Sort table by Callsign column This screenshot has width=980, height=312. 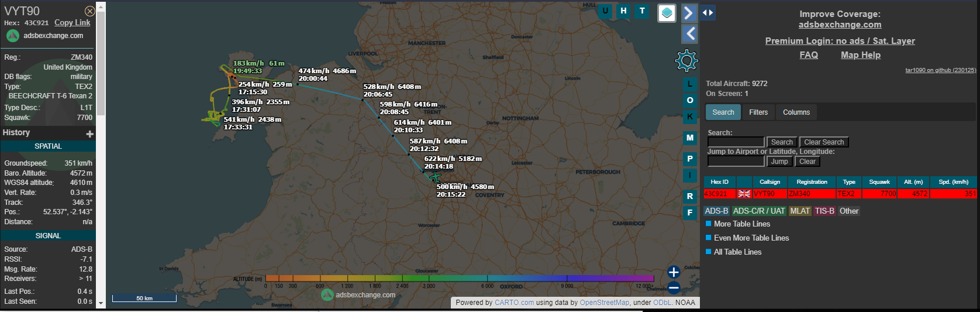(x=769, y=182)
